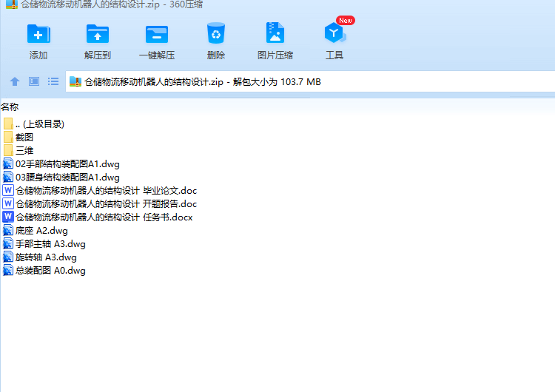Click the 360压缩 title bar app icon
555x392 pixels.
(x=12, y=4)
